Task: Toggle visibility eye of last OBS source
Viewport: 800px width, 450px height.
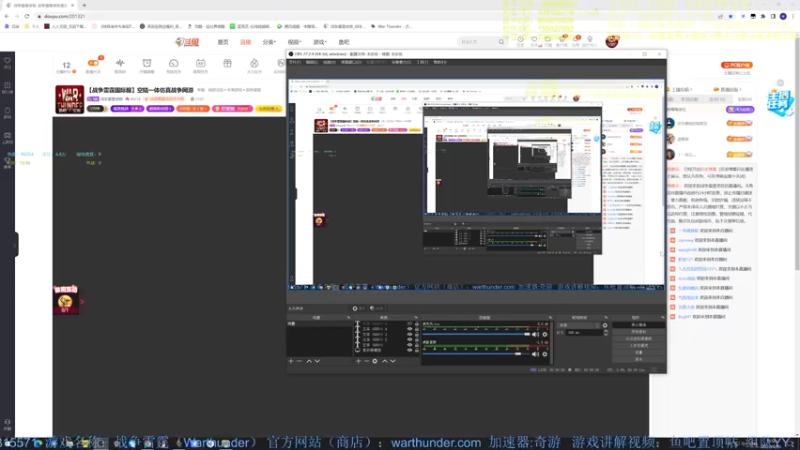Action: [409, 351]
